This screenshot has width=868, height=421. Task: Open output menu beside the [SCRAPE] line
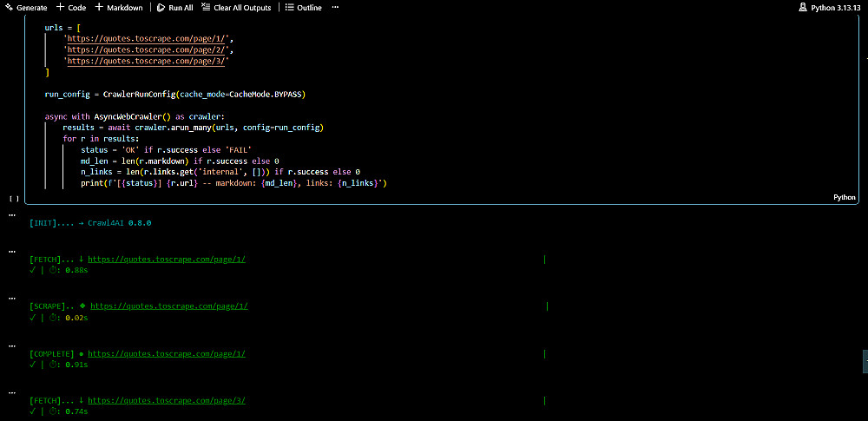point(12,298)
